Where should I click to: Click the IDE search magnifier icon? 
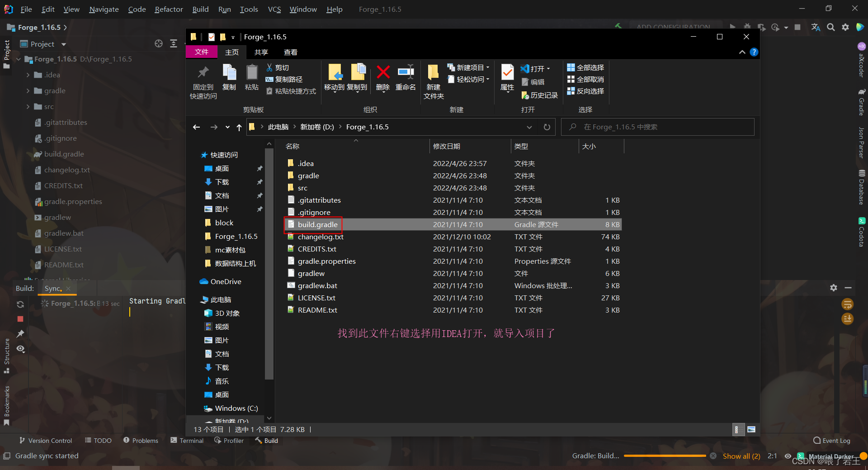(831, 27)
